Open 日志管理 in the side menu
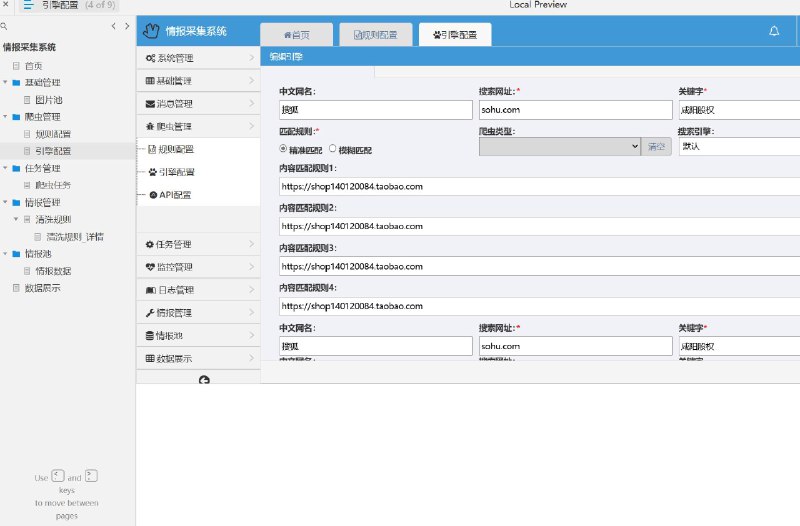The width and height of the screenshot is (800, 526). tap(198, 290)
